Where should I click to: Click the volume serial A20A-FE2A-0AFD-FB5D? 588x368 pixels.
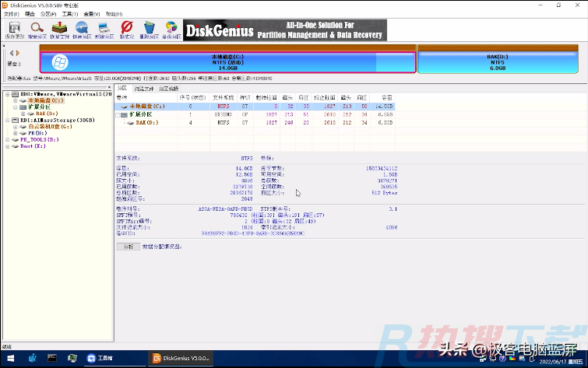[x=225, y=209]
